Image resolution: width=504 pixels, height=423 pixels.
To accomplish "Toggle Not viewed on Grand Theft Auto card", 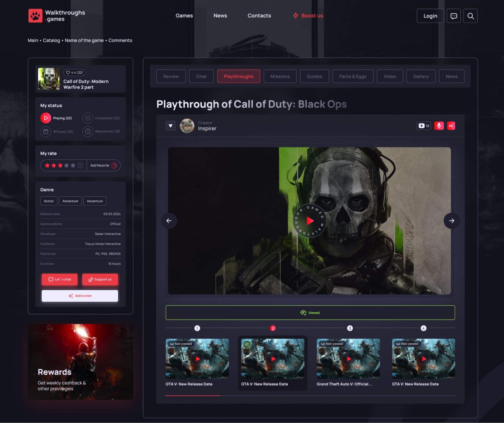I will [332, 344].
